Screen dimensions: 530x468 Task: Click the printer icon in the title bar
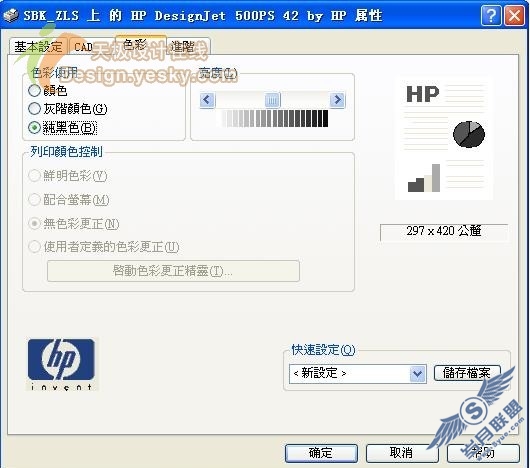click(x=11, y=16)
